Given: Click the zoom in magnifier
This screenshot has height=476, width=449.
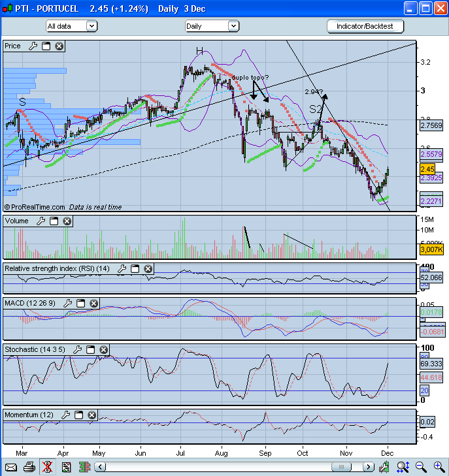Looking at the screenshot, I should tap(439, 467).
